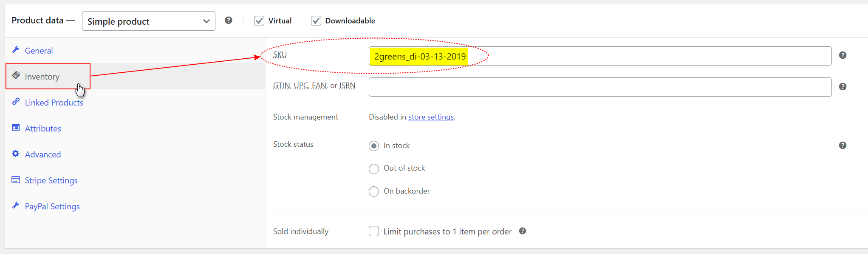Open the Simple product type dropdown
Image resolution: width=868 pixels, height=254 pixels.
coord(149,21)
